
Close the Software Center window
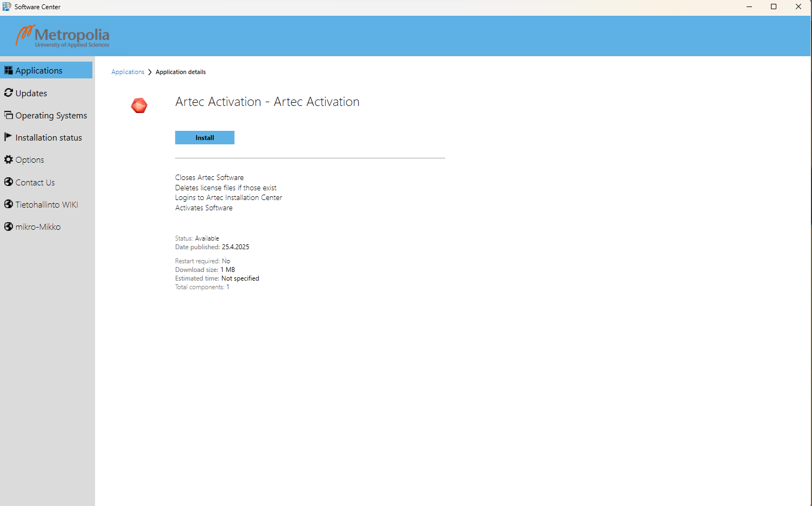click(x=798, y=7)
